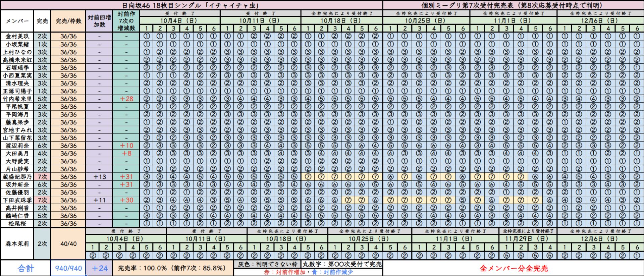Click the +8 cell for 大田美月

126,153
